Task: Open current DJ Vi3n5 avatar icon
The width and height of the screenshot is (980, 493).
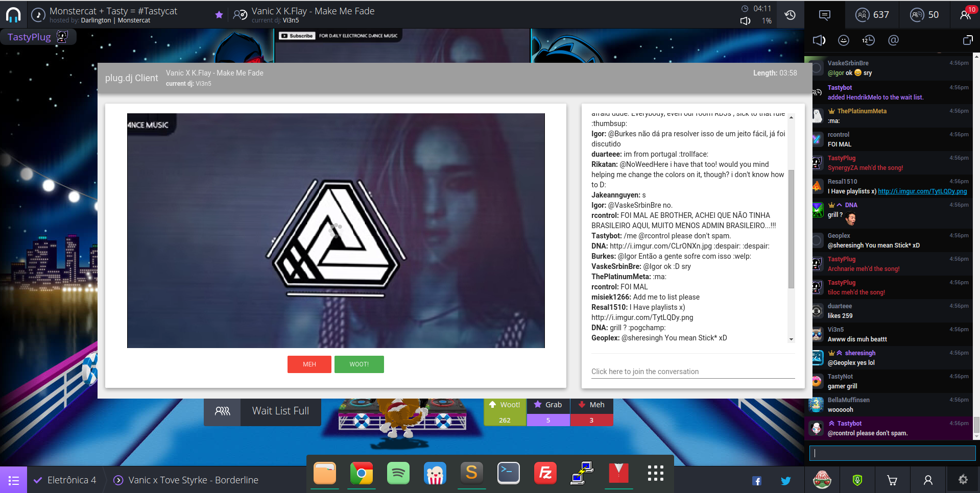Action: click(x=240, y=15)
